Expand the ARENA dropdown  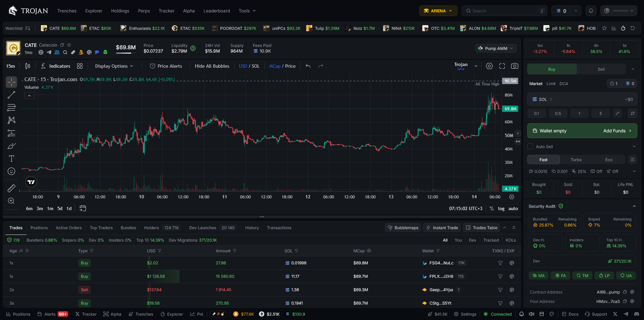coord(438,11)
